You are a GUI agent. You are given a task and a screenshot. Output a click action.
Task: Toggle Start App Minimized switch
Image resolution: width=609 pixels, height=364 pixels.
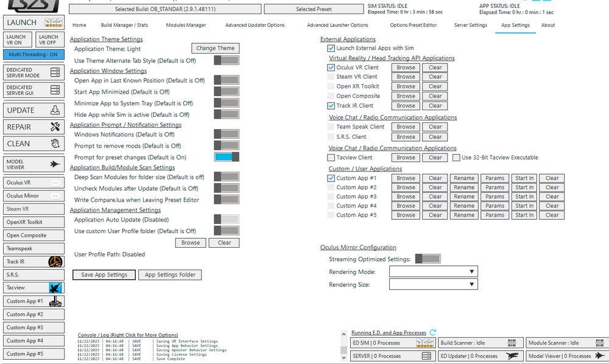point(227,91)
